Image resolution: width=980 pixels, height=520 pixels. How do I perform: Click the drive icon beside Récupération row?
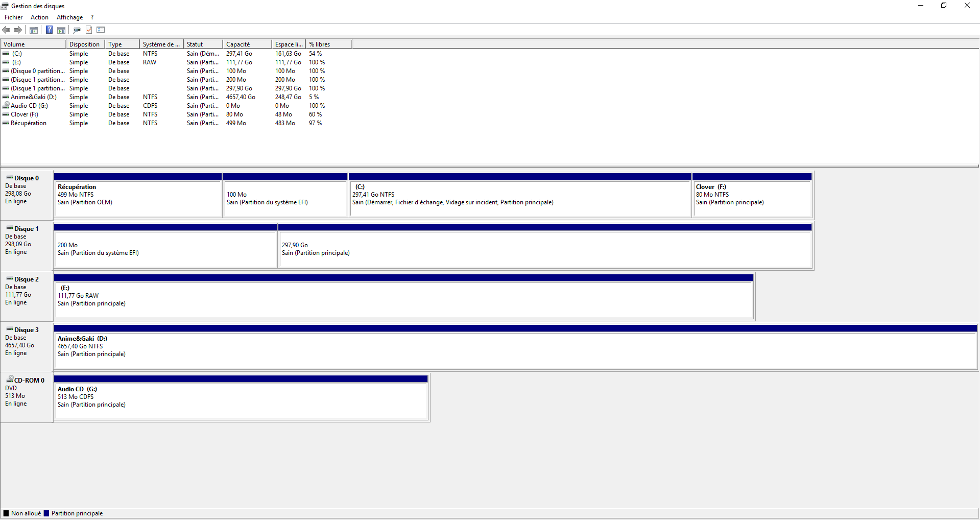6,123
